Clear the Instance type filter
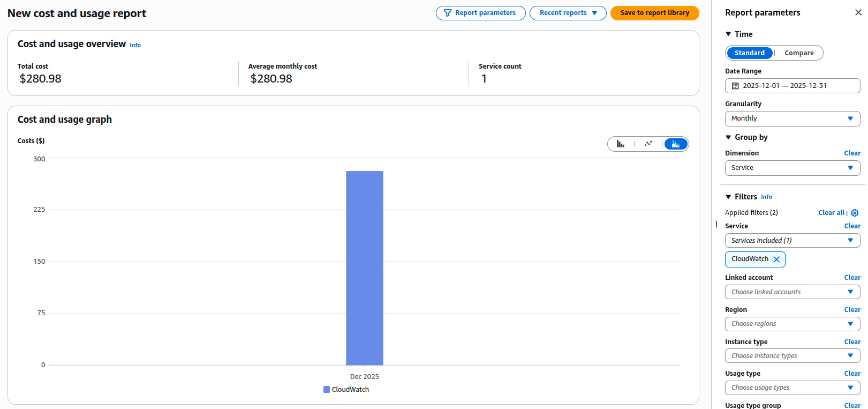The width and height of the screenshot is (868, 409). 852,342
